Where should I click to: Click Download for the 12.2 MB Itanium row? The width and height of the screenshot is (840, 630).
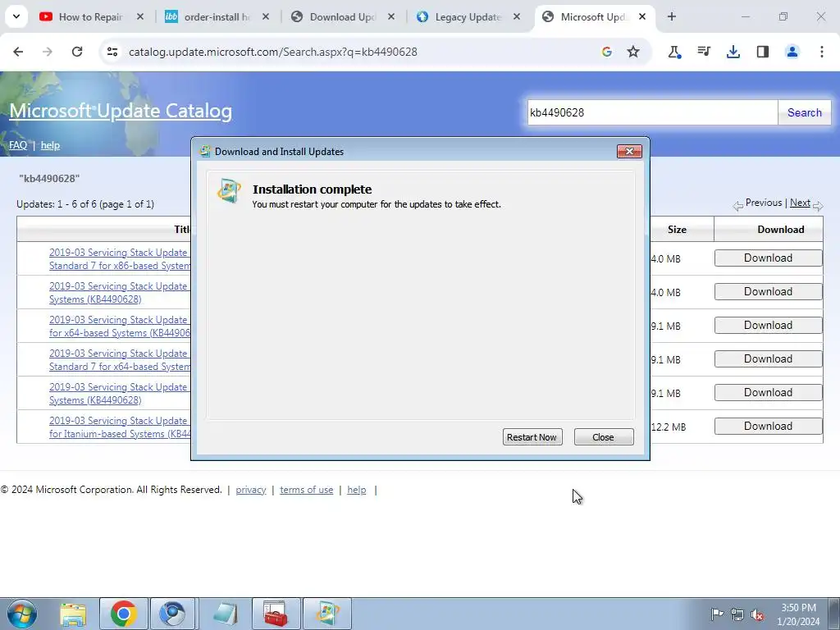[x=768, y=426]
